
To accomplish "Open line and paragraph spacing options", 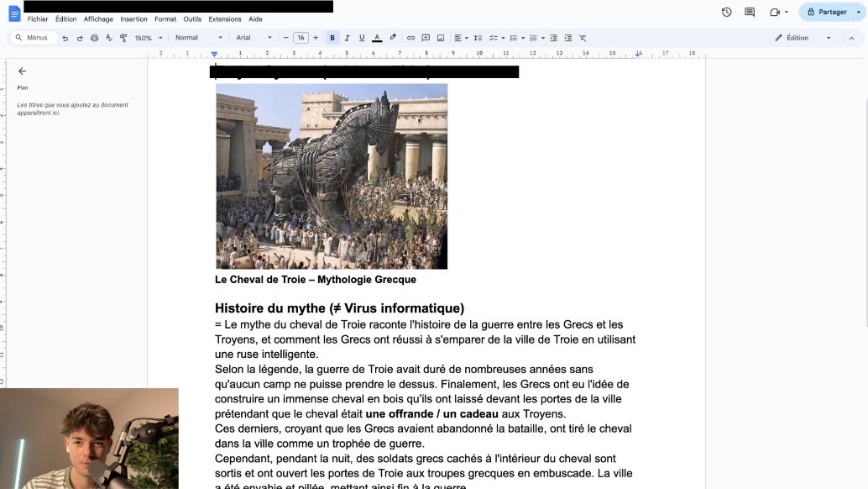I will [478, 38].
